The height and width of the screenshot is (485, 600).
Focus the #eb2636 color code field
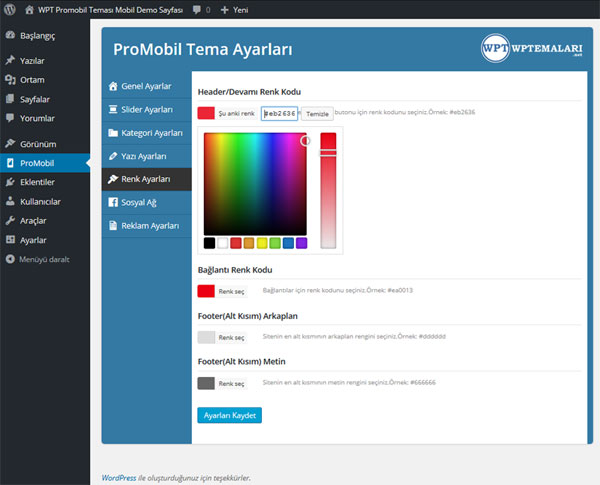click(279, 114)
